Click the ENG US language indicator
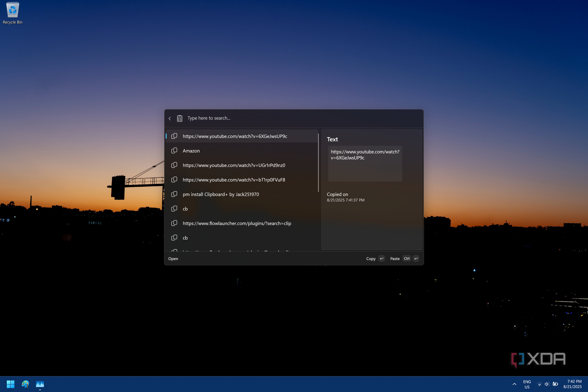Image resolution: width=588 pixels, height=392 pixels. 527,384
